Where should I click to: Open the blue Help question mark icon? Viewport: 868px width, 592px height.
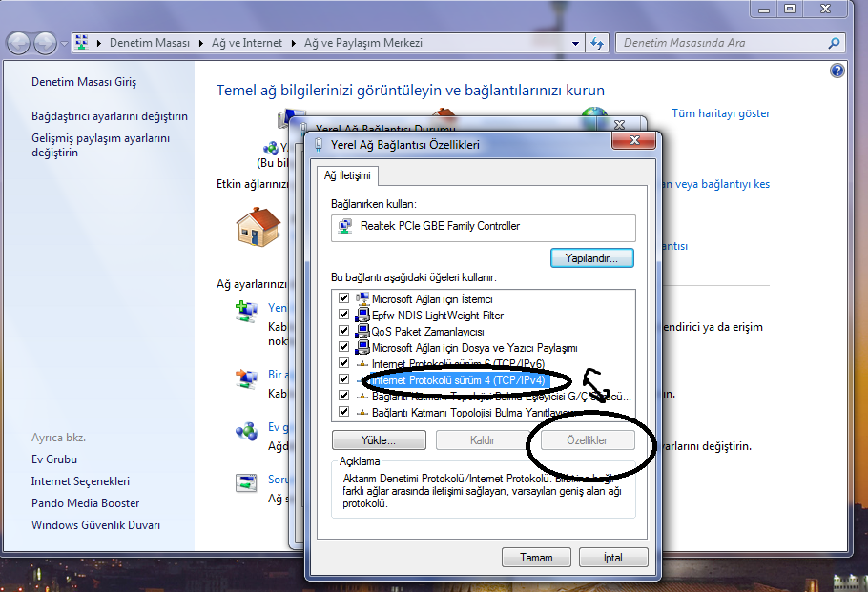(x=837, y=71)
